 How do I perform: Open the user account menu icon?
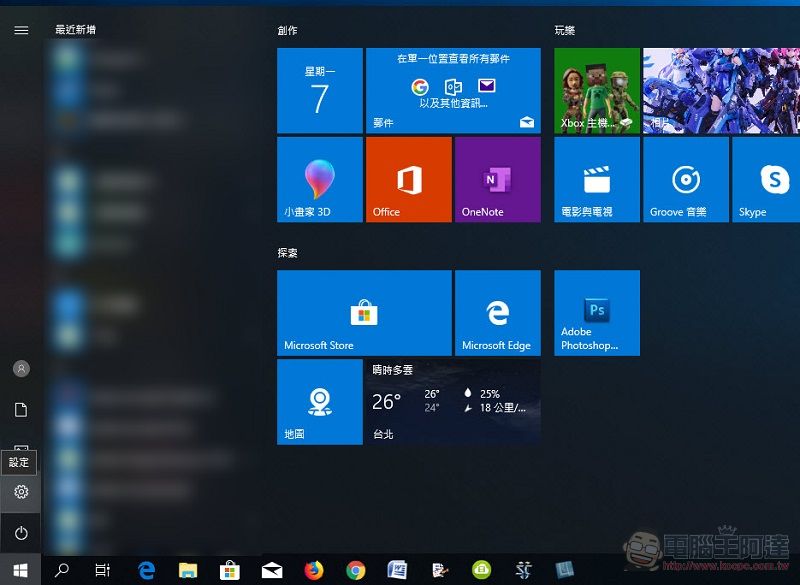click(21, 369)
